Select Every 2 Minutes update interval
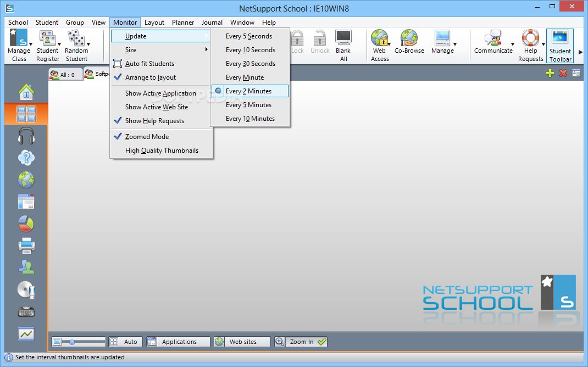Screen dimensions: 588x367 pos(250,91)
